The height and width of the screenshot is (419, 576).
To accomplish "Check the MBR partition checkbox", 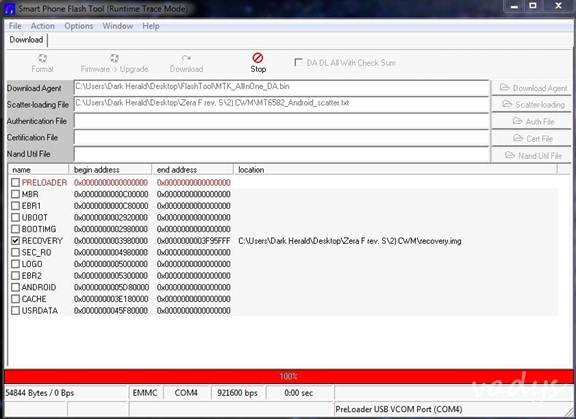I will [x=15, y=194].
